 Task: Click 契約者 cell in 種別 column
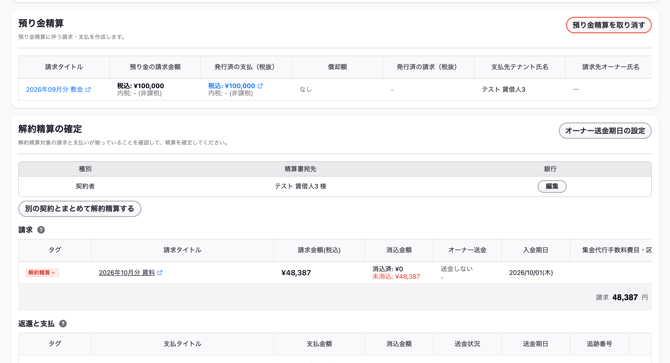pyautogui.click(x=85, y=186)
